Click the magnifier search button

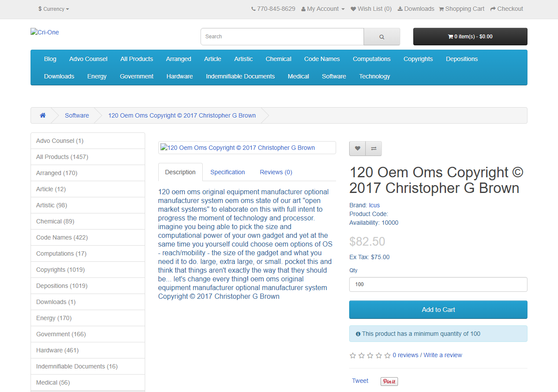[x=382, y=37]
